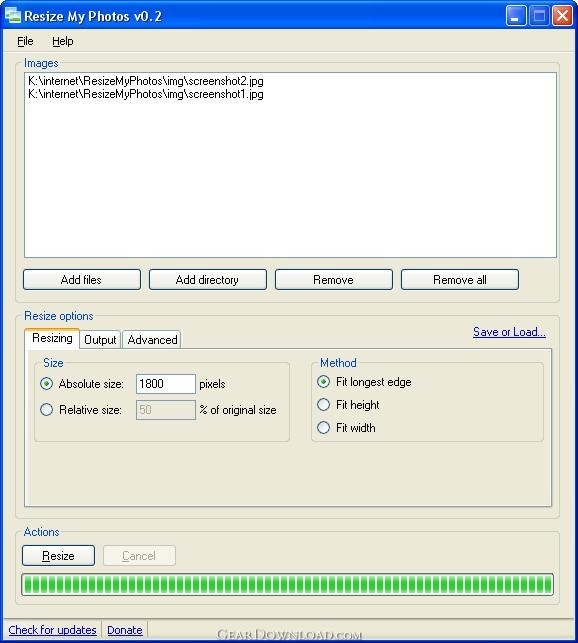Choose the Fit height method

323,405
